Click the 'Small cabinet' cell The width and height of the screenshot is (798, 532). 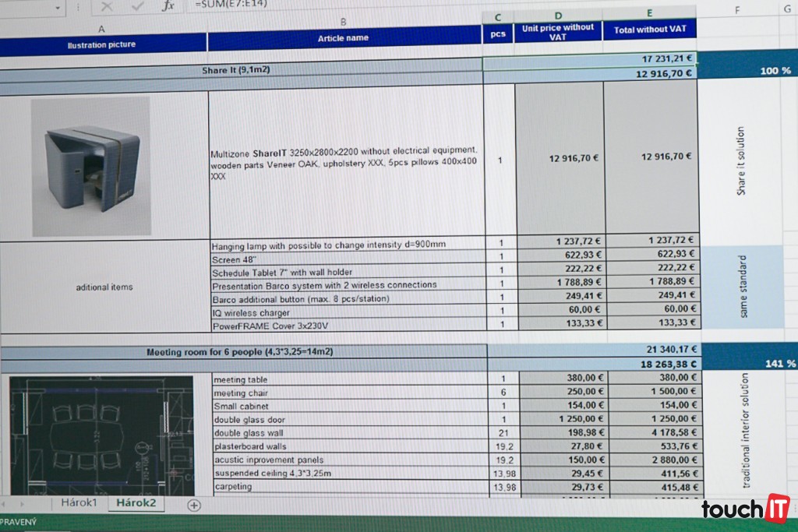click(x=350, y=406)
